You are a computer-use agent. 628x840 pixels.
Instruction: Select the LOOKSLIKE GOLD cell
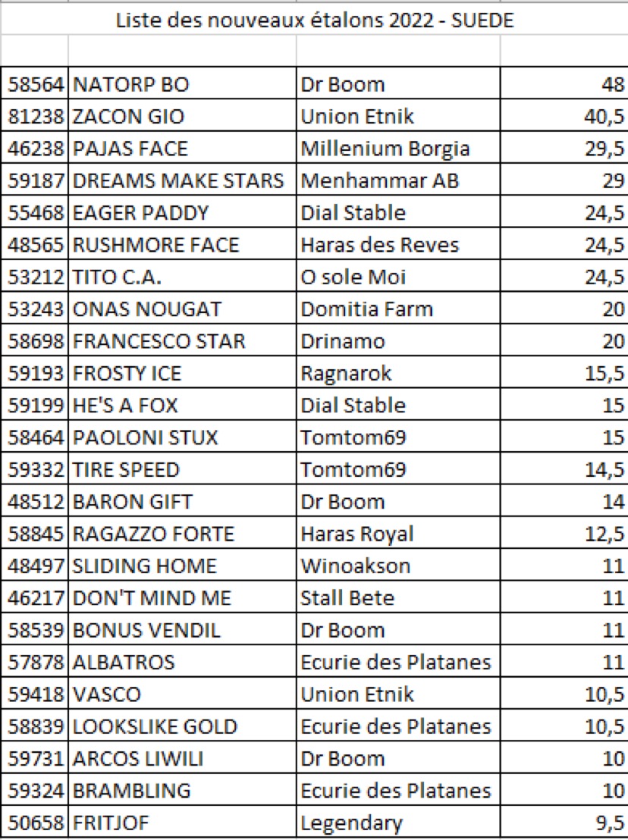point(182,726)
